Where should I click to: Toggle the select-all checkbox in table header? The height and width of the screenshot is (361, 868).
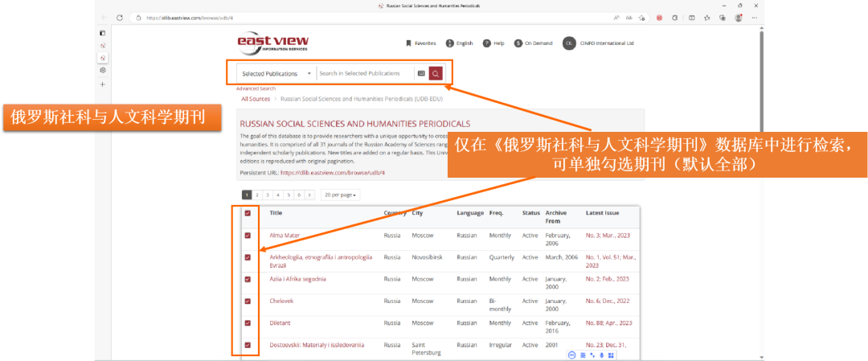click(248, 213)
